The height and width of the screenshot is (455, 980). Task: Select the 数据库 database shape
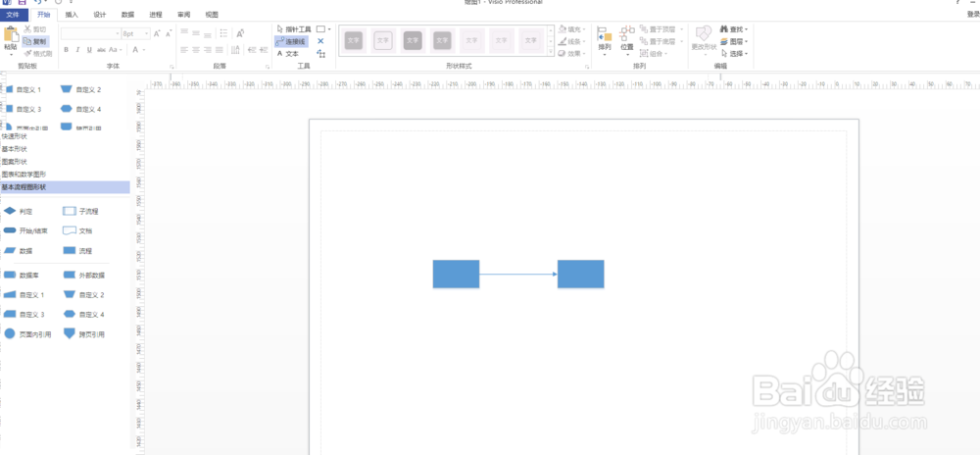click(10, 275)
